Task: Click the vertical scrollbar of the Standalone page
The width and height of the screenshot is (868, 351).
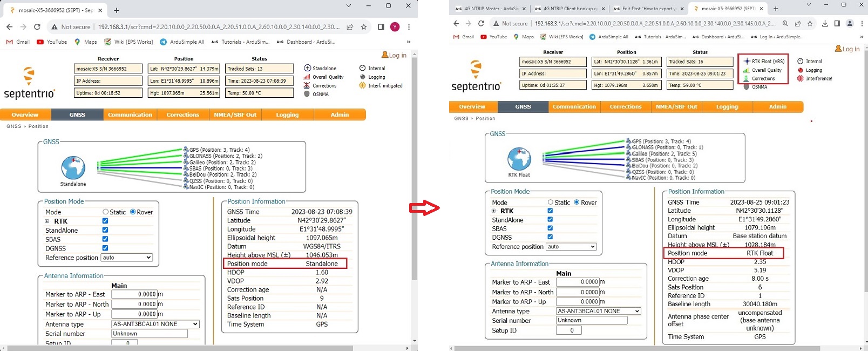Action: point(414,162)
